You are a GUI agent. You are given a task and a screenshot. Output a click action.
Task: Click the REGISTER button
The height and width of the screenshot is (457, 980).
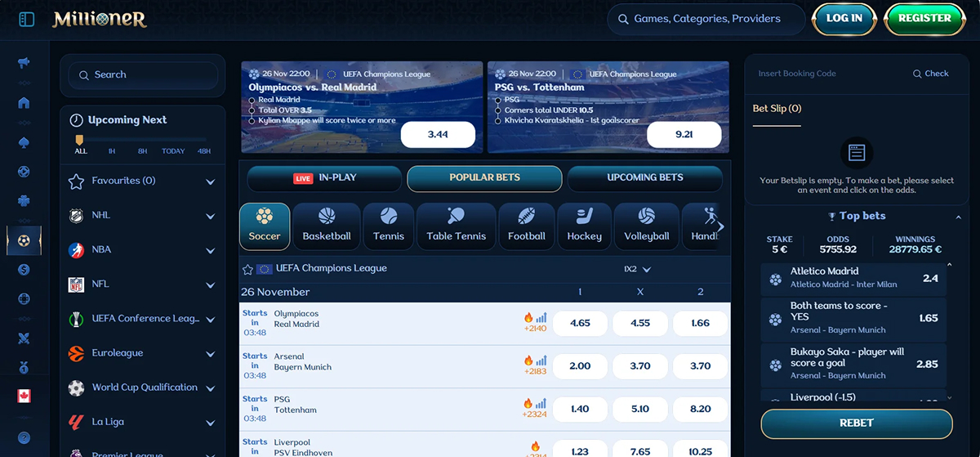click(x=924, y=19)
